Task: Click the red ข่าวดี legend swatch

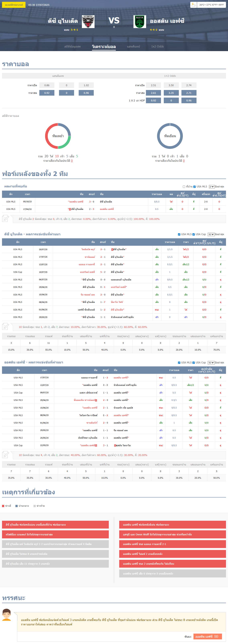Action: click(x=3, y=506)
